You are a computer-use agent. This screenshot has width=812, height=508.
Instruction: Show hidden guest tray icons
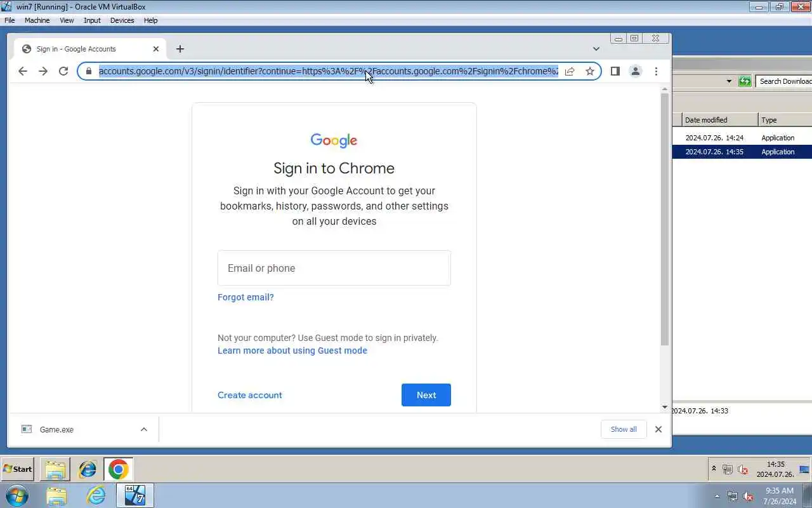point(714,469)
